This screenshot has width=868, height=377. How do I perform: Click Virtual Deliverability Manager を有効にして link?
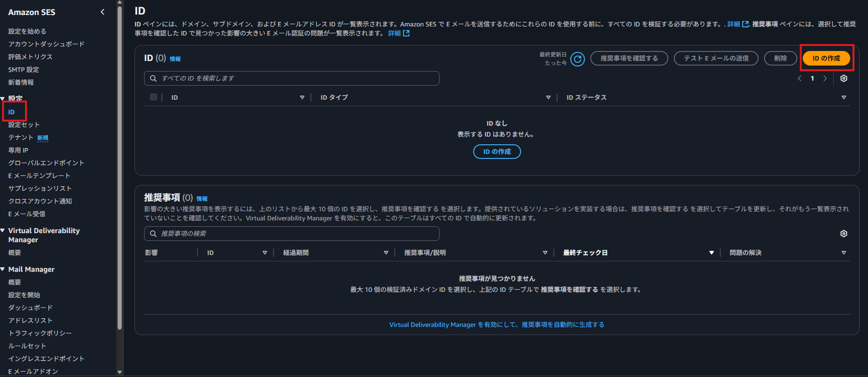[496, 325]
